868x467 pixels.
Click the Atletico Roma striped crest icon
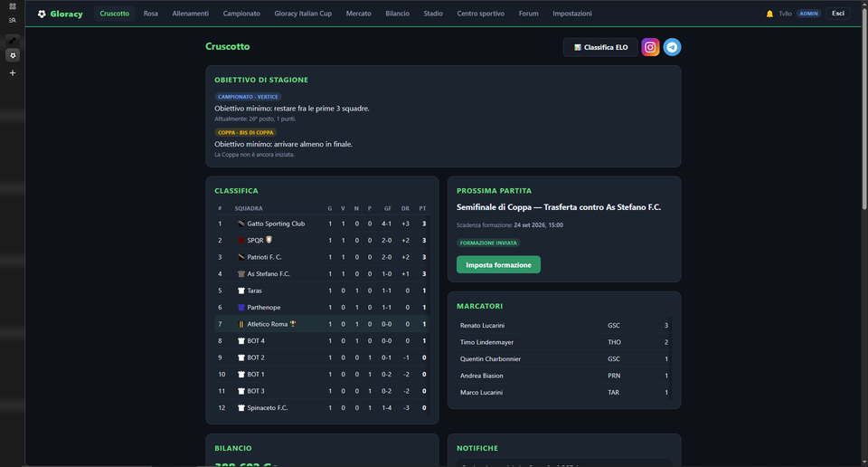(x=241, y=324)
